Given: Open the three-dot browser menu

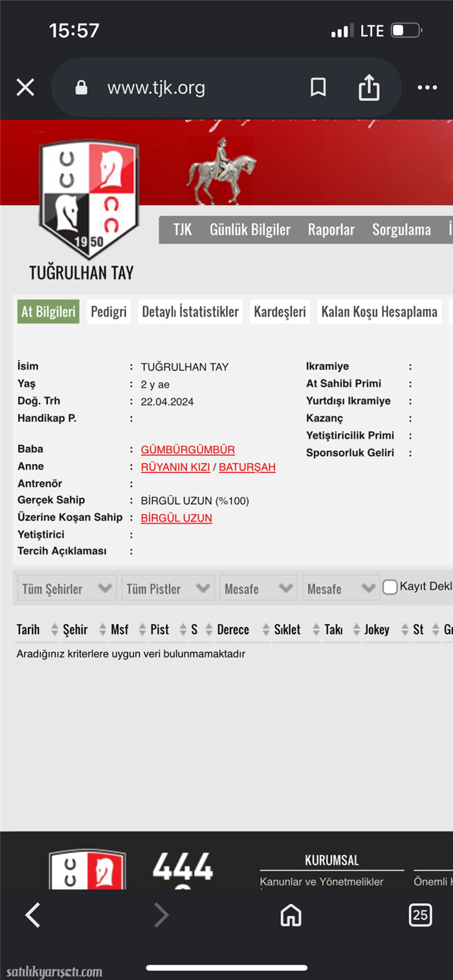Looking at the screenshot, I should [427, 87].
